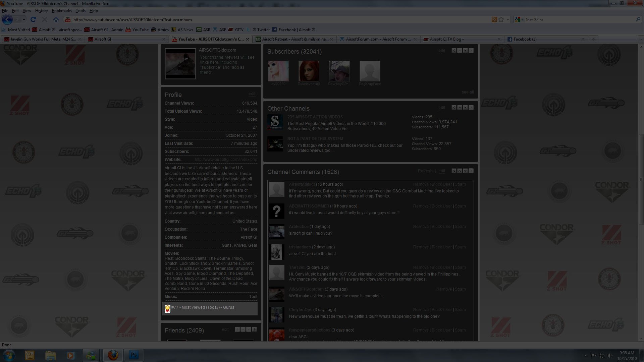Click the search magnifier icon

[638, 19]
